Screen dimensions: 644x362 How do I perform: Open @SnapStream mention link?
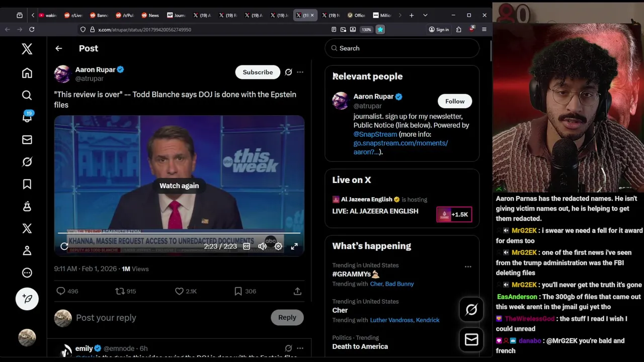pos(375,134)
